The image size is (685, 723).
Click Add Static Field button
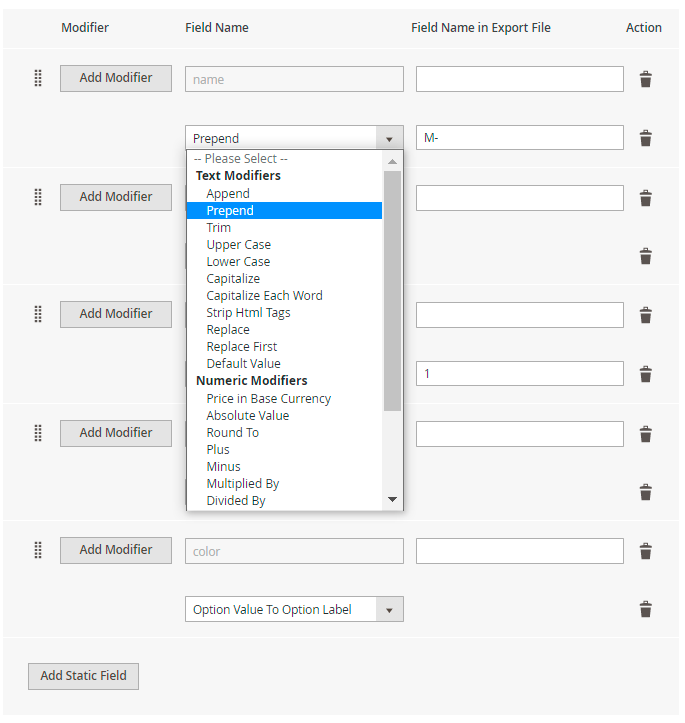[83, 676]
